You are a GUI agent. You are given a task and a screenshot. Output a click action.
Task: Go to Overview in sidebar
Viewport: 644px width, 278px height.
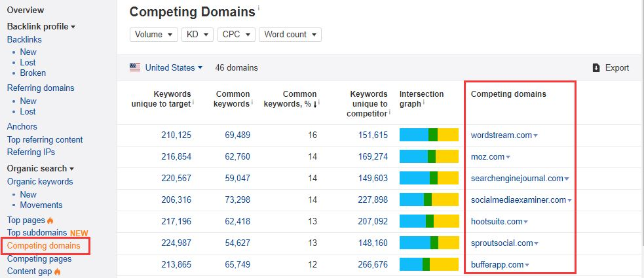(26, 10)
